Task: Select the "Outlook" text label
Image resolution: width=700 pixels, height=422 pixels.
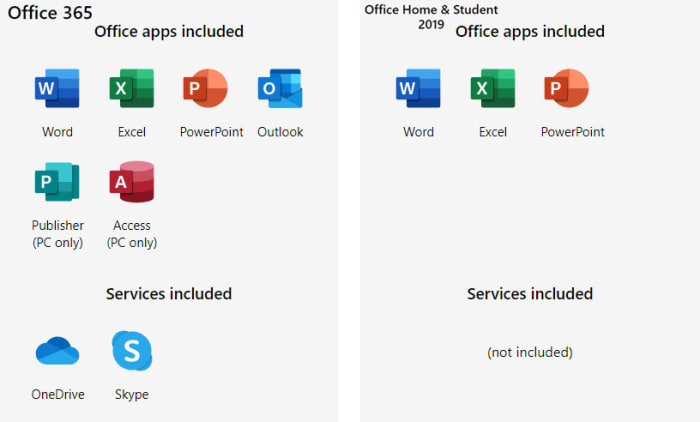Action: [x=280, y=132]
